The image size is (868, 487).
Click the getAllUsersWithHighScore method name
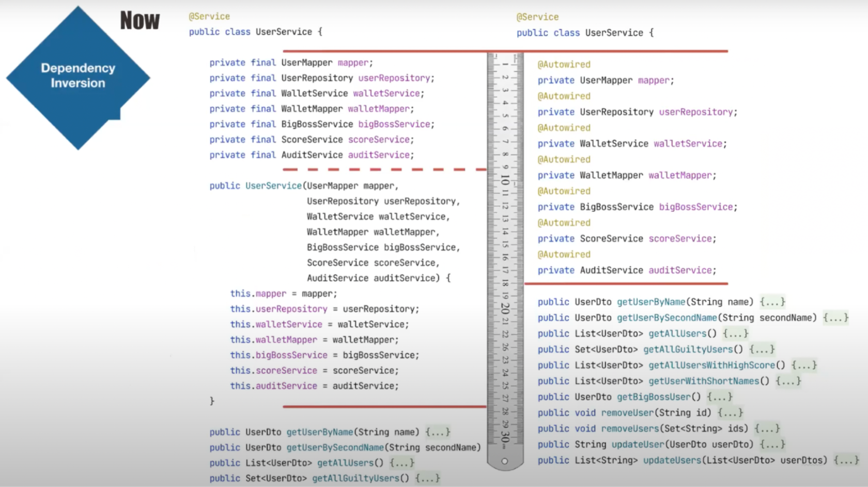(712, 366)
